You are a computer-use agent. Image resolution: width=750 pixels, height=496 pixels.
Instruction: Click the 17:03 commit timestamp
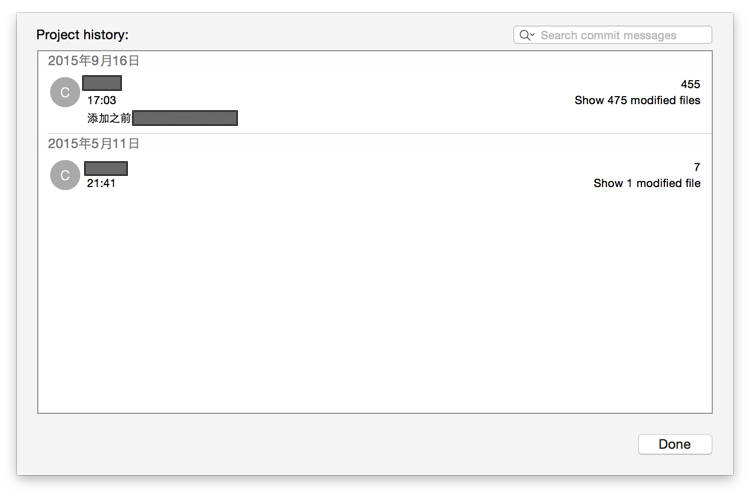pos(101,101)
